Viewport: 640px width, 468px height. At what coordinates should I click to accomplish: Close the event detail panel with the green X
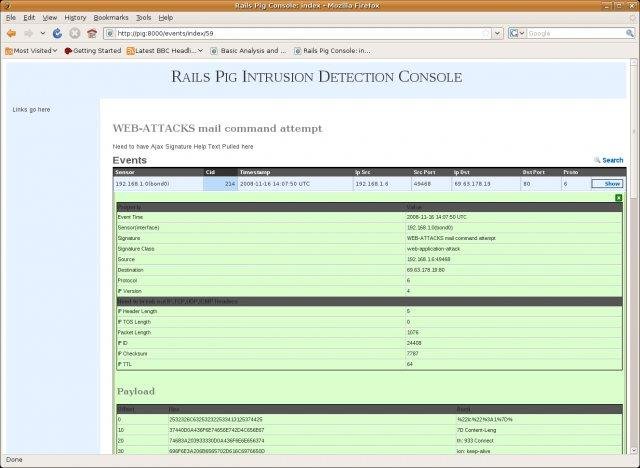pos(618,197)
